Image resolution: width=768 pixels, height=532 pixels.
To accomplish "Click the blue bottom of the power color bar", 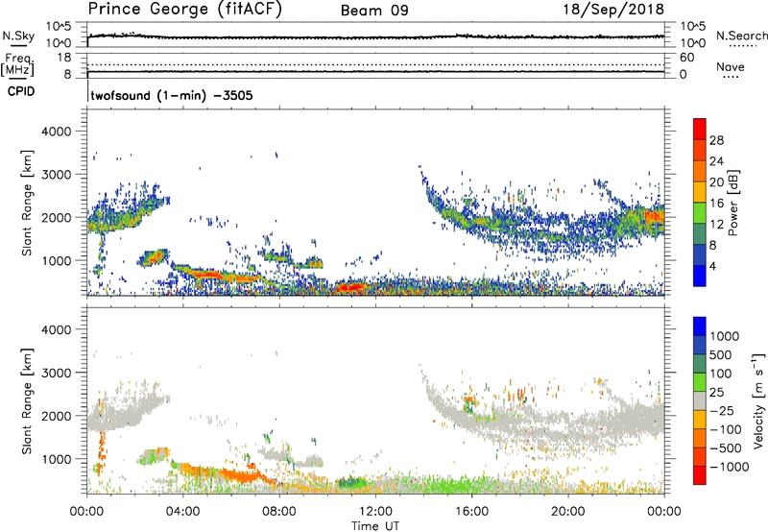I will [700, 276].
